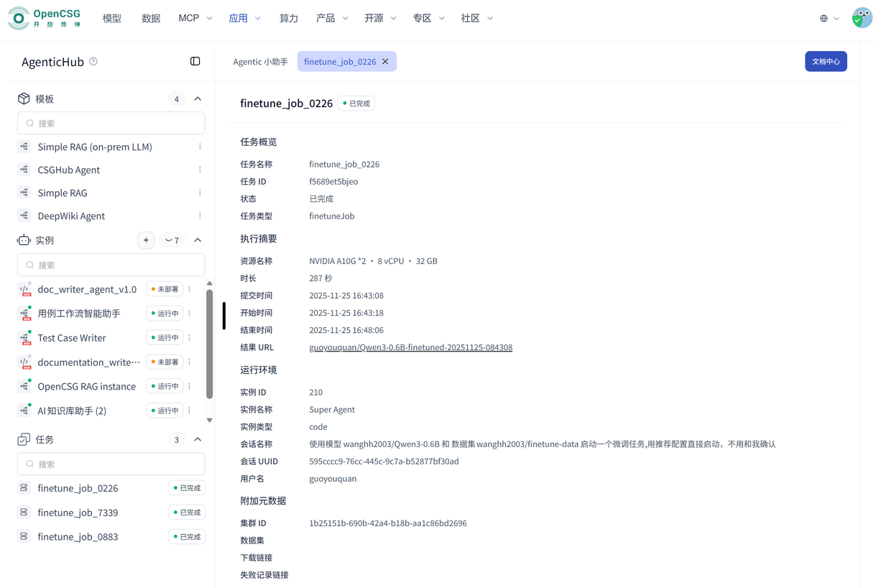Collapse the 实例 section

point(198,240)
